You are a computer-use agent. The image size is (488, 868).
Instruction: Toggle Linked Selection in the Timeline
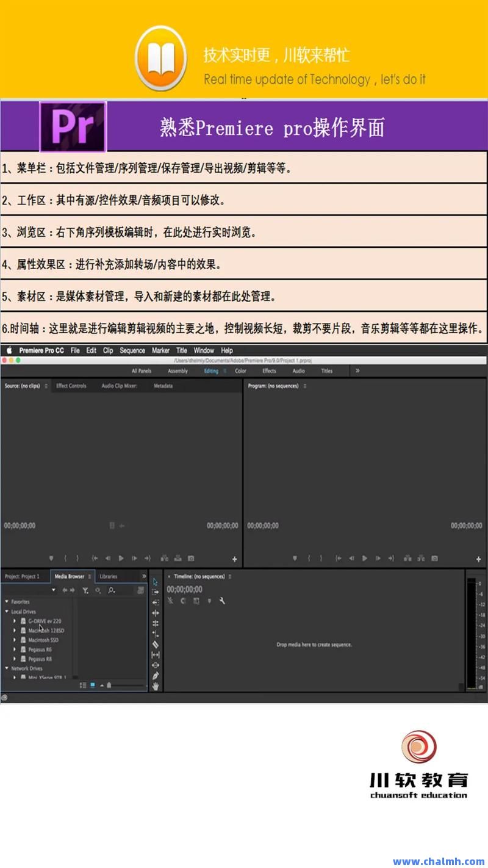click(x=196, y=601)
